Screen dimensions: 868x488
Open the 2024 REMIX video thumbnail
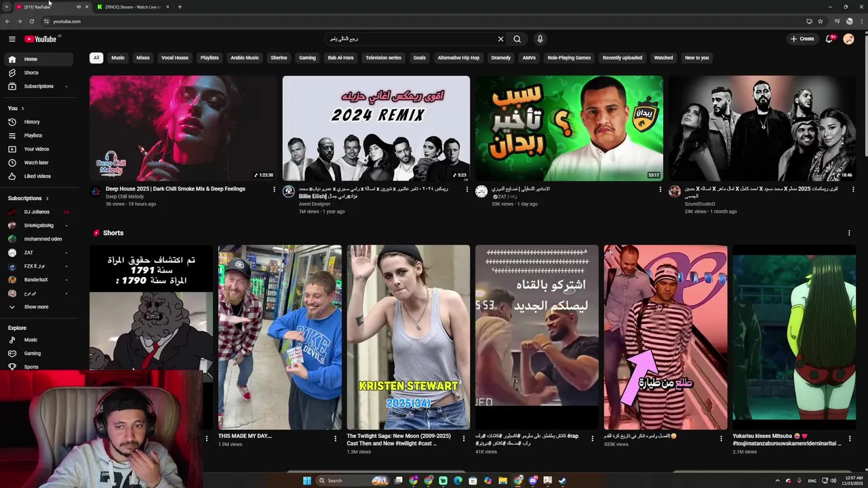[376, 128]
